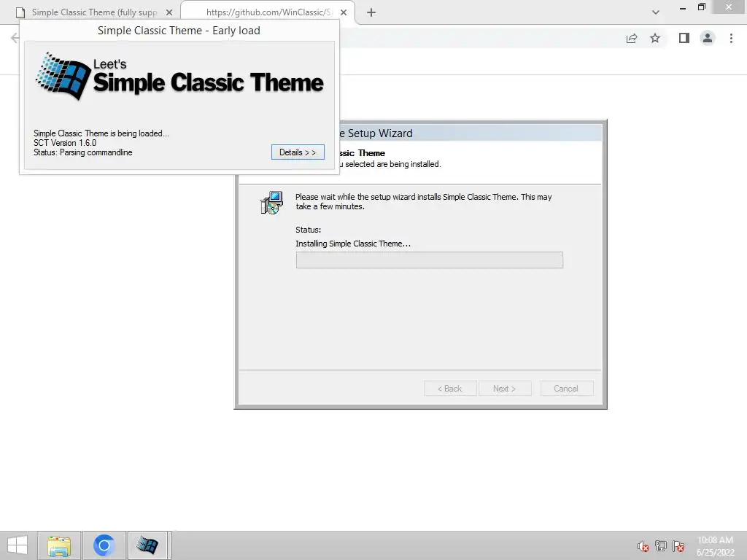Switch to Simple Classic Theme browser tab
The width and height of the screenshot is (747, 560).
click(x=94, y=12)
